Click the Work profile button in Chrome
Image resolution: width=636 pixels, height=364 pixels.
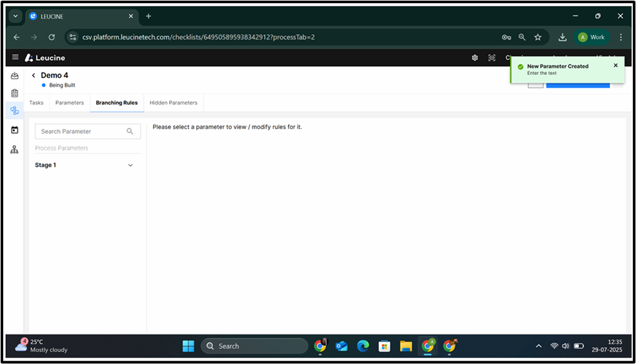(591, 37)
